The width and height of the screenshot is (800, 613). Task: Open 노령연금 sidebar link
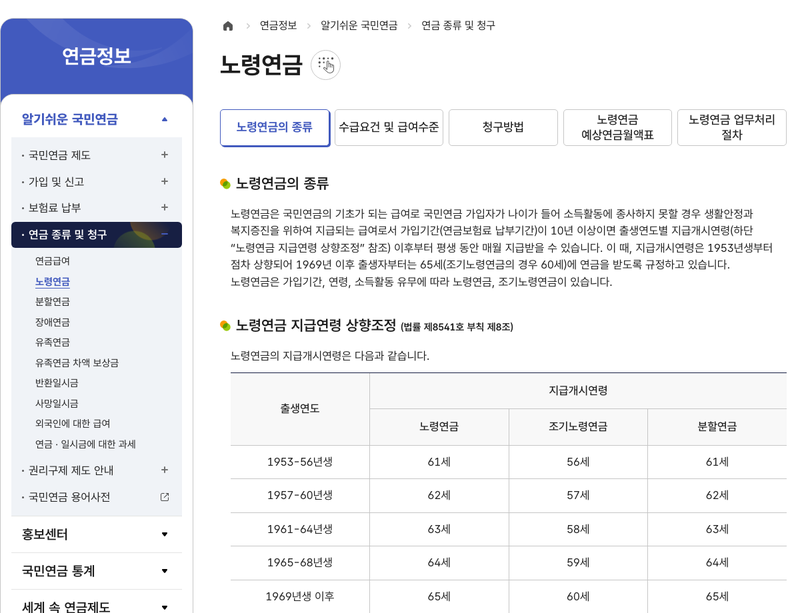(x=53, y=281)
